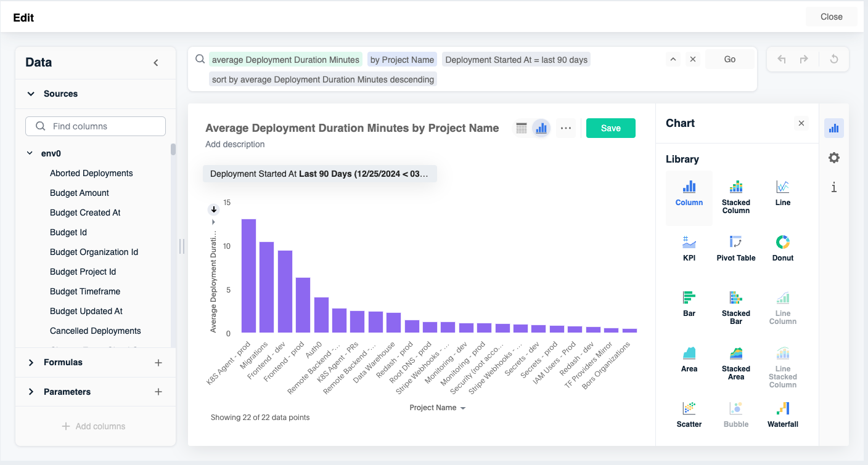Click the columns list scrollbar

pyautogui.click(x=173, y=150)
